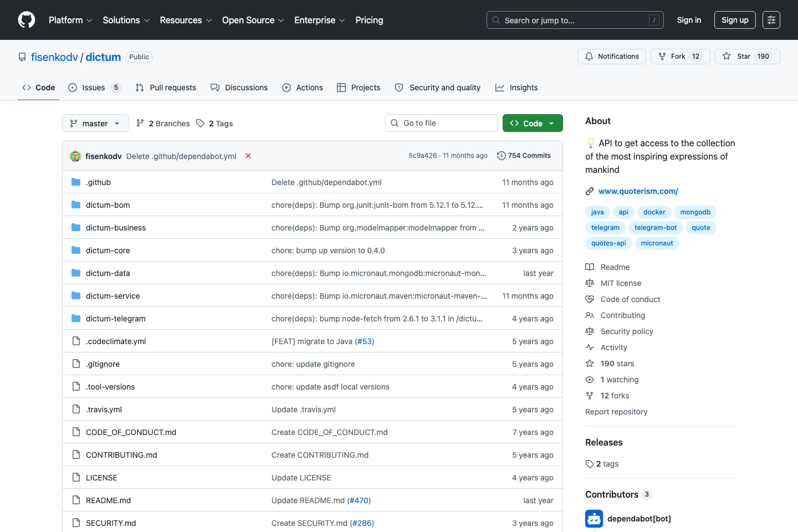Open the 754 Commits history
Image resolution: width=798 pixels, height=532 pixels.
524,156
